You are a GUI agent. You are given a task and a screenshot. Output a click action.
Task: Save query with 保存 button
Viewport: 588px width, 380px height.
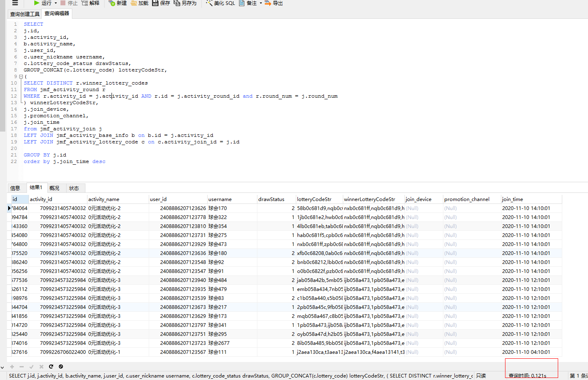161,3
